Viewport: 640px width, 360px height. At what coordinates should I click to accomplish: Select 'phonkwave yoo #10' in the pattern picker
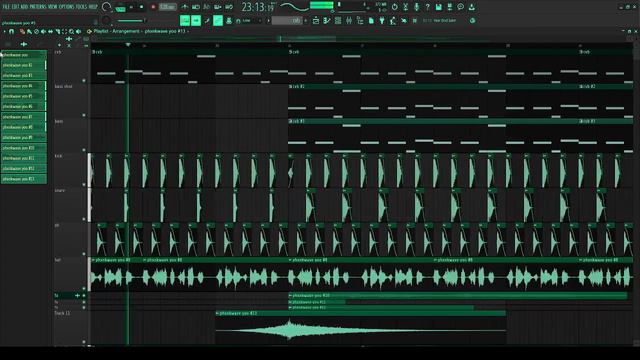tap(24, 148)
